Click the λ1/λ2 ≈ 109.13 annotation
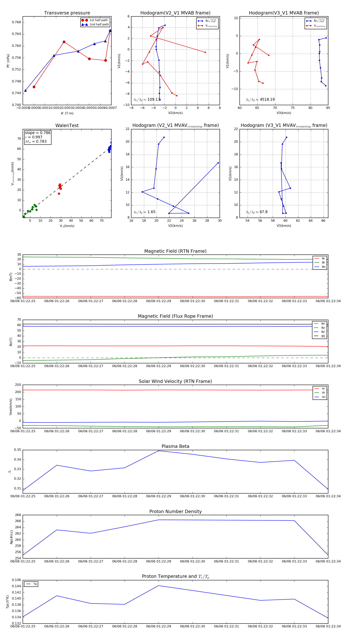 coord(147,100)
